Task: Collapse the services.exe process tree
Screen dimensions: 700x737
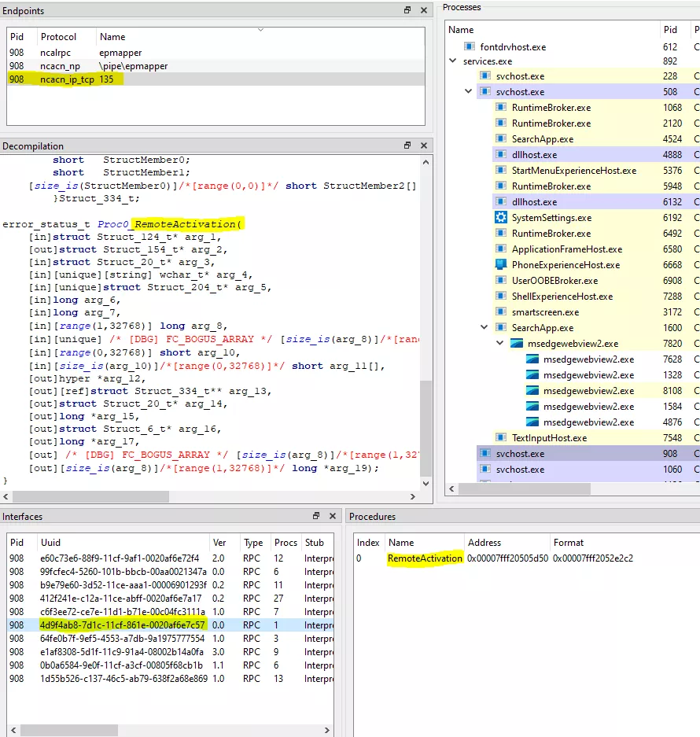Action: click(x=453, y=61)
